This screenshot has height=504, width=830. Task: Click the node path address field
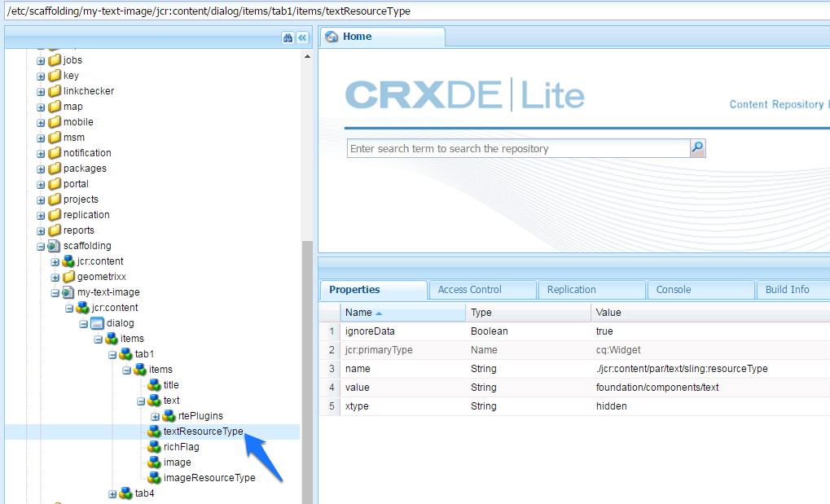point(417,11)
